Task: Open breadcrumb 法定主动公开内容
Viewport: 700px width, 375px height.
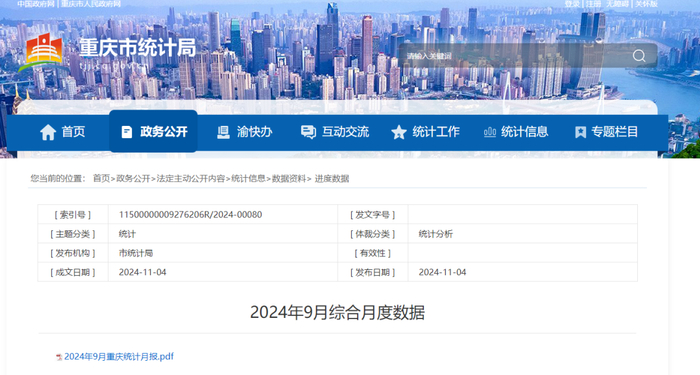Action: click(x=191, y=179)
